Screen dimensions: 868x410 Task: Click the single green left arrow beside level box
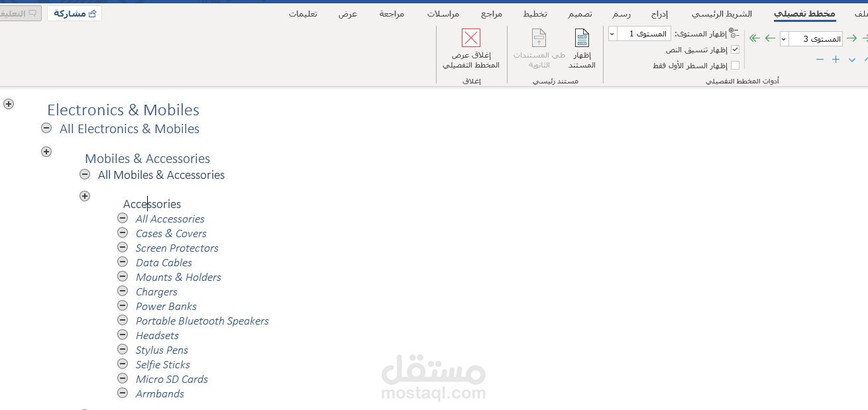pyautogui.click(x=770, y=38)
